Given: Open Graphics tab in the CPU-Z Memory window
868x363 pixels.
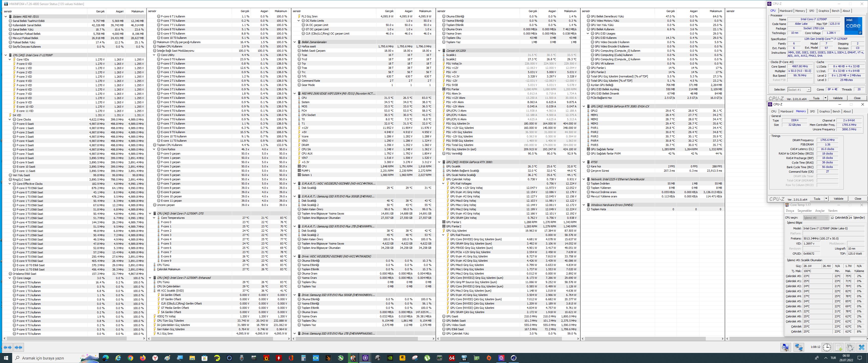Looking at the screenshot, I should tap(824, 111).
